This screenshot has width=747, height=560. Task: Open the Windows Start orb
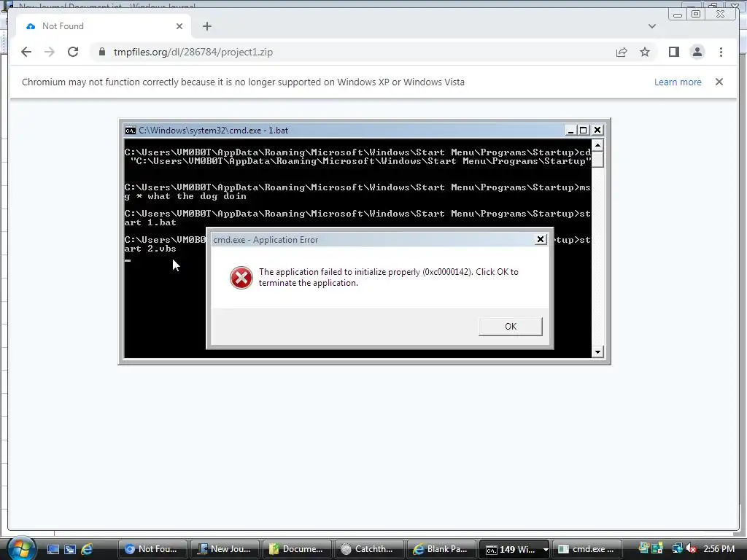click(x=20, y=548)
